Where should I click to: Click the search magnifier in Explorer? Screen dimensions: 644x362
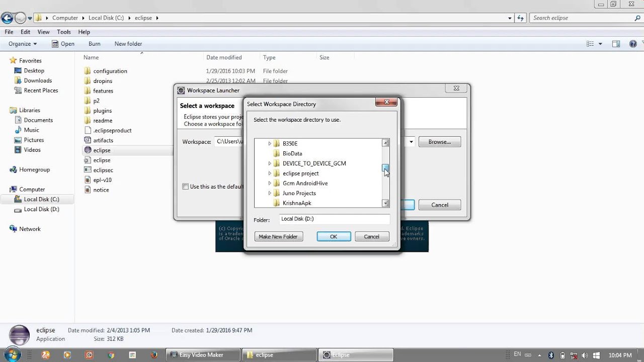tap(637, 18)
